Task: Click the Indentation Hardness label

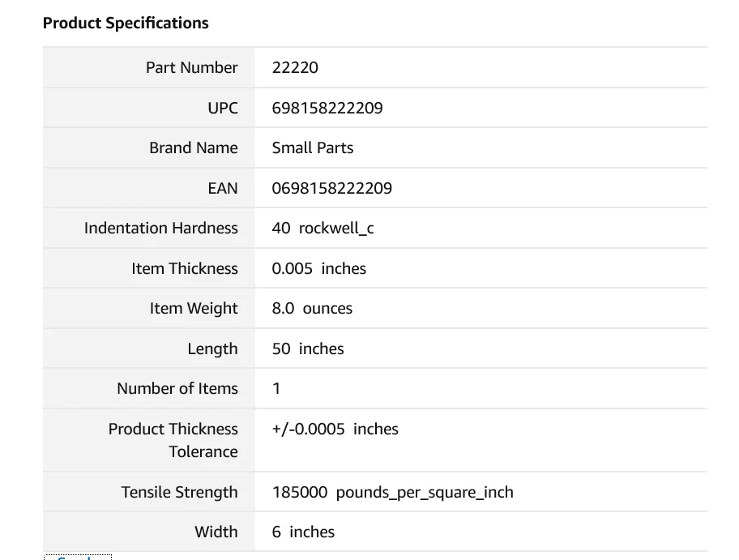Action: pyautogui.click(x=160, y=229)
